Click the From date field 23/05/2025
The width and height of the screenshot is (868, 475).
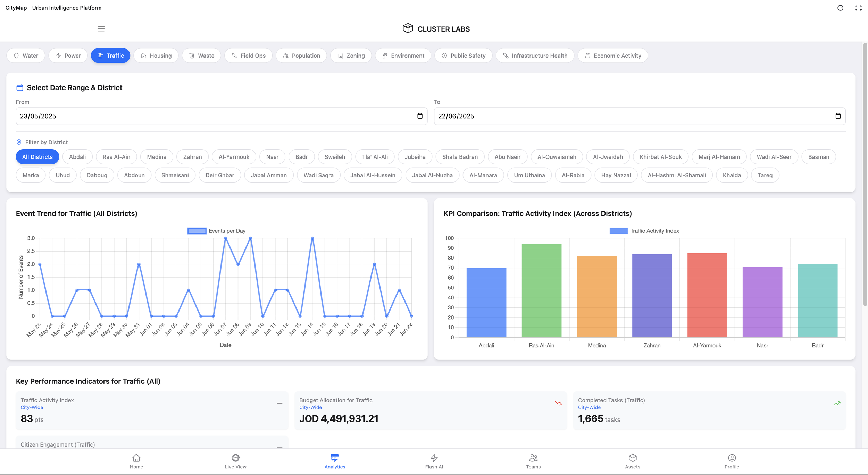click(222, 116)
